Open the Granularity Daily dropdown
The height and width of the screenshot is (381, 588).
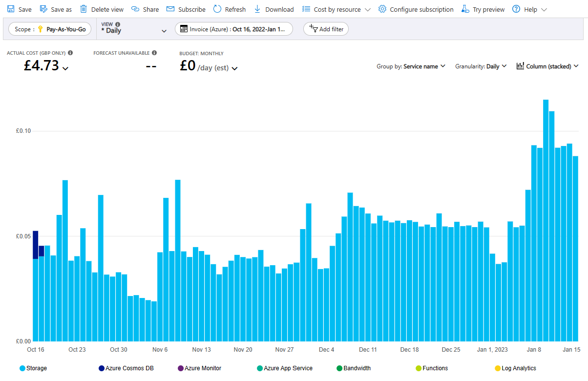[481, 66]
